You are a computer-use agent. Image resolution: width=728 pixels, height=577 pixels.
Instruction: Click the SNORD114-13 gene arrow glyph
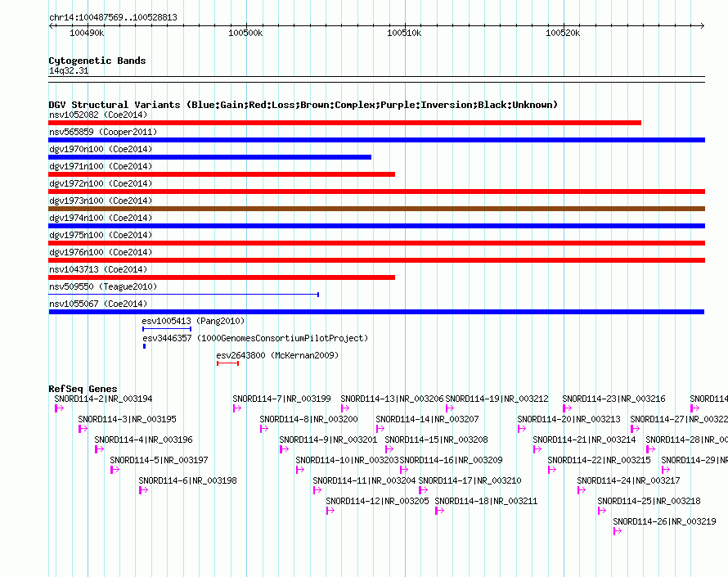tap(345, 408)
